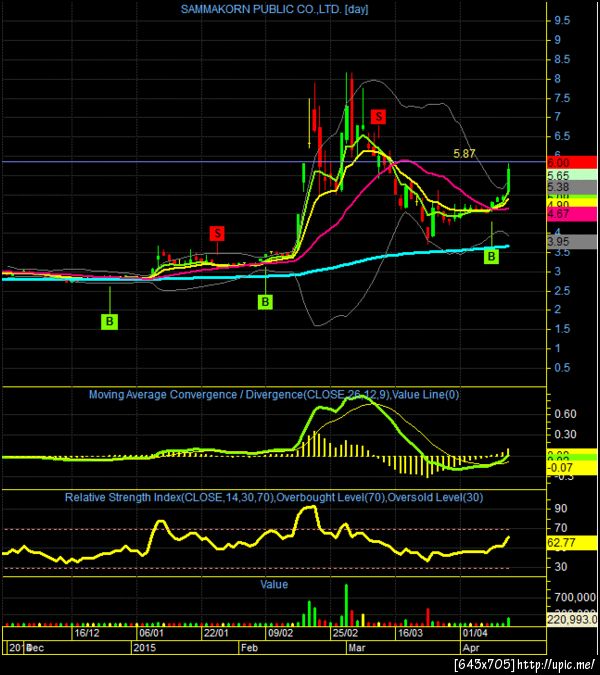
Task: Click the 7.5 price axis value
Action: tap(562, 98)
